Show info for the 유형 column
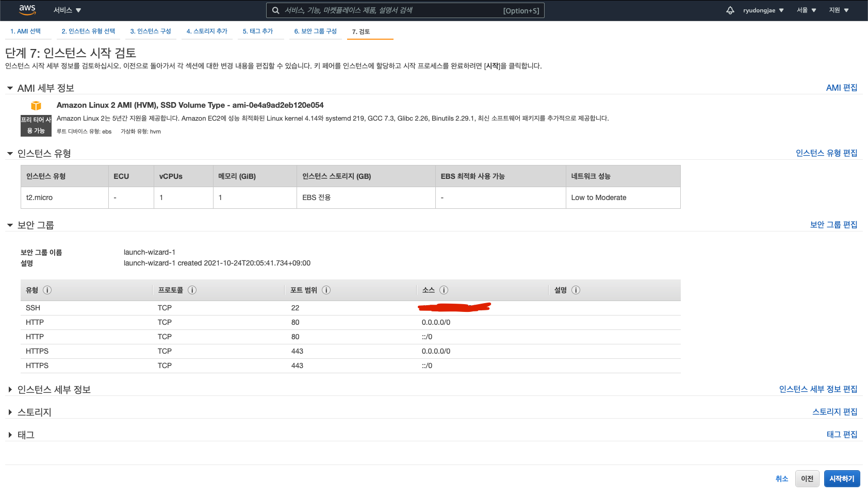868x498 pixels. pyautogui.click(x=47, y=290)
